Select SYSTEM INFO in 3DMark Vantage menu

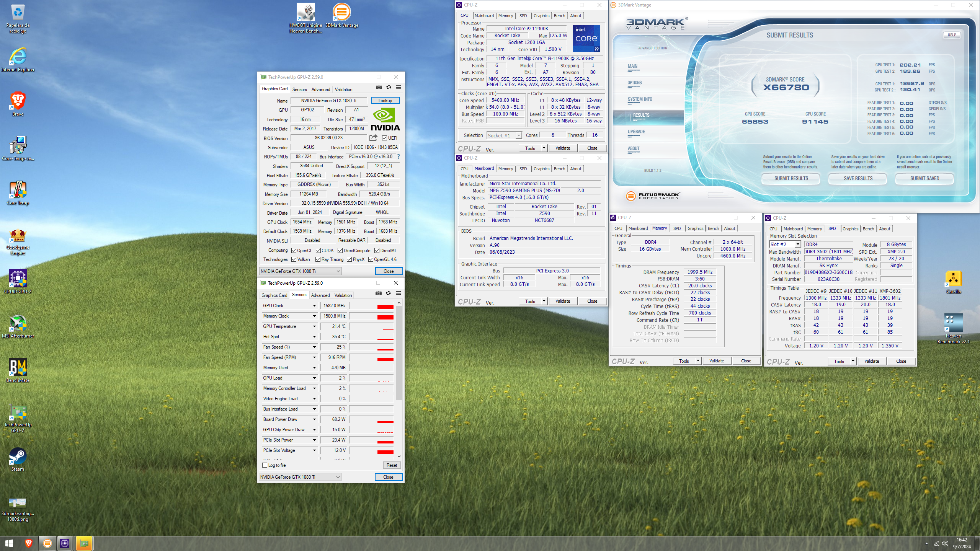tap(640, 99)
